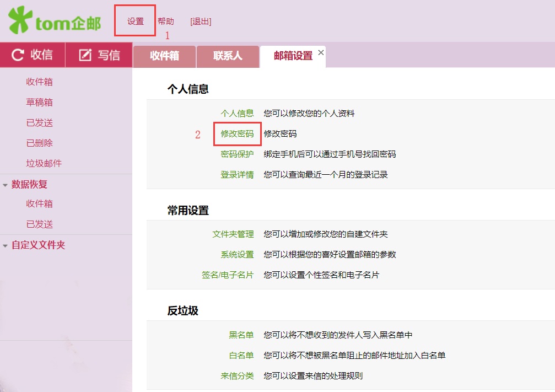Switch to the 联系人 tab
Image resolution: width=555 pixels, height=392 pixels.
coord(228,56)
